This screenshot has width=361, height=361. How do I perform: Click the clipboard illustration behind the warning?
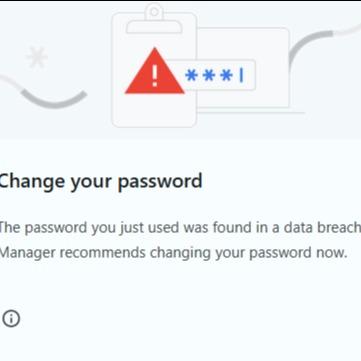(154, 67)
